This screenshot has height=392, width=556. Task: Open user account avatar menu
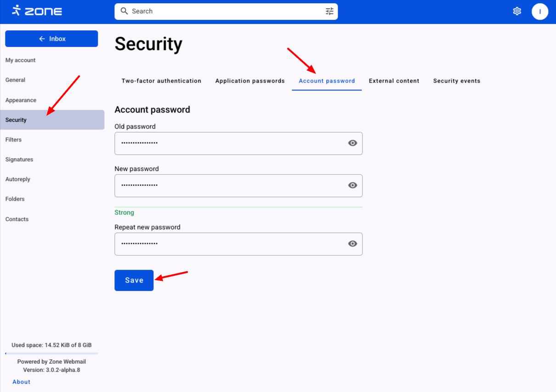(x=540, y=11)
